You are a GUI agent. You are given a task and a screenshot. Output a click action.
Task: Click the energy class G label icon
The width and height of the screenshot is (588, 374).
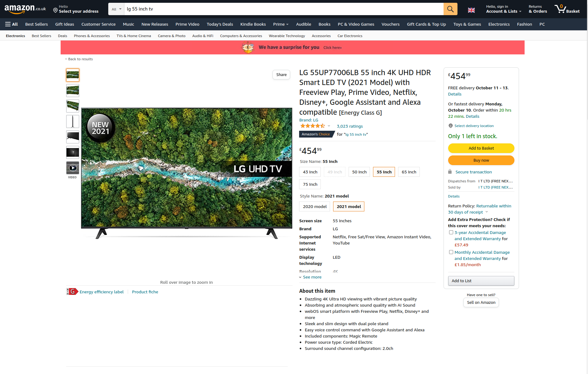72,291
